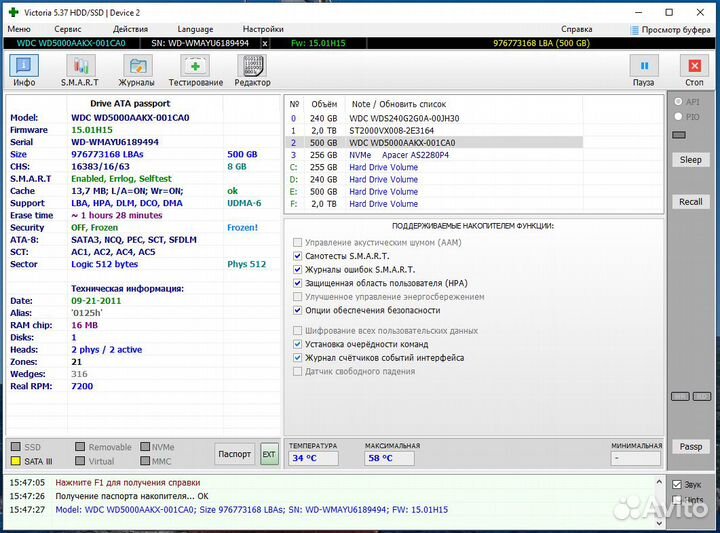Open the Журналы toolbar section
Viewport: 720px width, 533px height.
tap(136, 70)
